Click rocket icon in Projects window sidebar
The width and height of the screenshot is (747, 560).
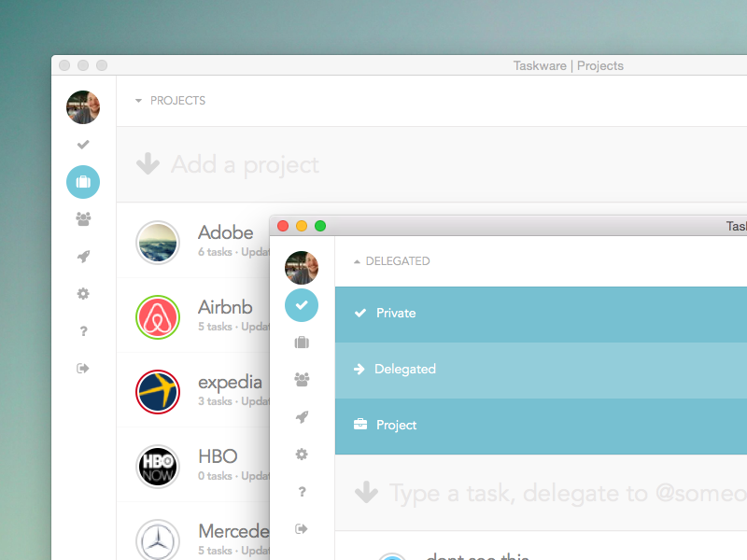click(83, 257)
